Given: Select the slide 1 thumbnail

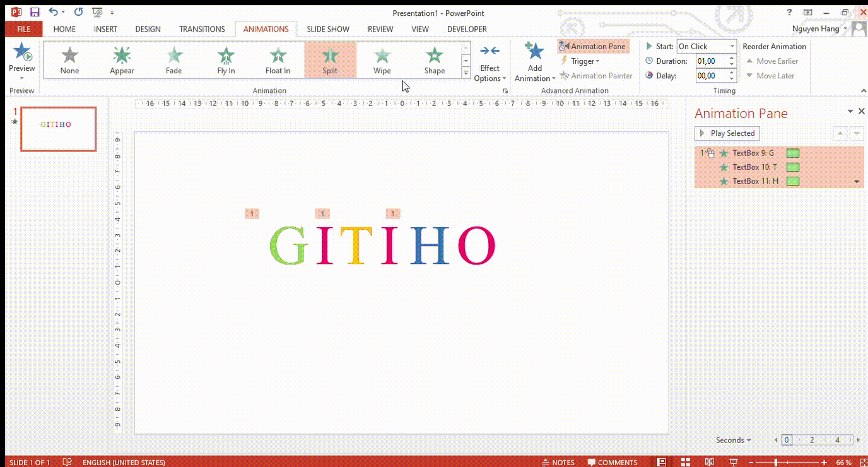Looking at the screenshot, I should click(58, 129).
